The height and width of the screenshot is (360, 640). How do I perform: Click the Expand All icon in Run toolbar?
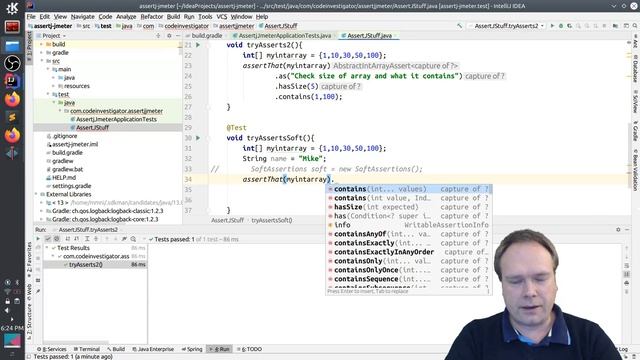[87, 239]
